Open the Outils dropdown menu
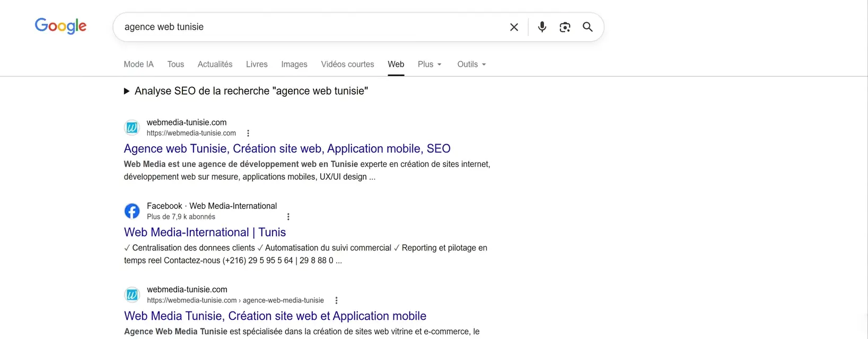Screen dimensions: 868x339 point(471,64)
